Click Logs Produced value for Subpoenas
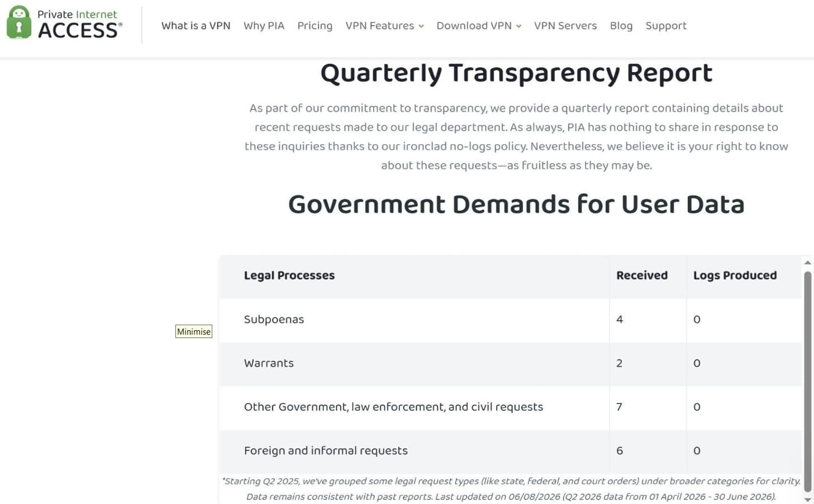 [697, 320]
